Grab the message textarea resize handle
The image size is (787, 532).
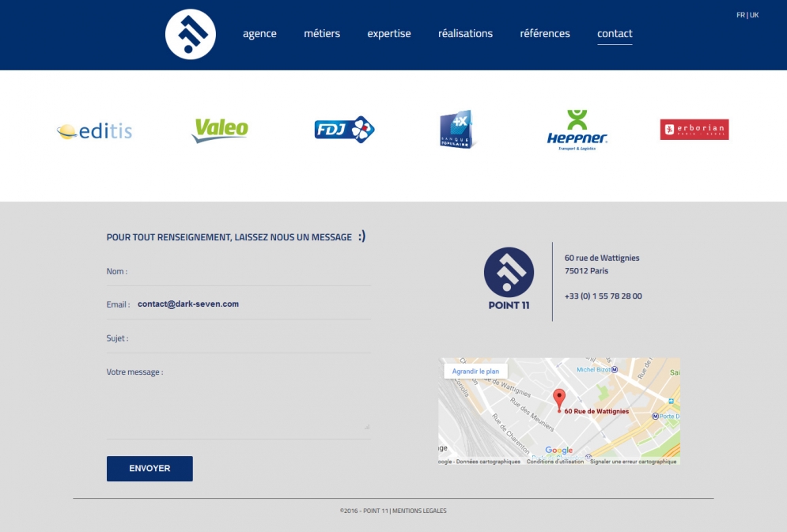(x=367, y=427)
